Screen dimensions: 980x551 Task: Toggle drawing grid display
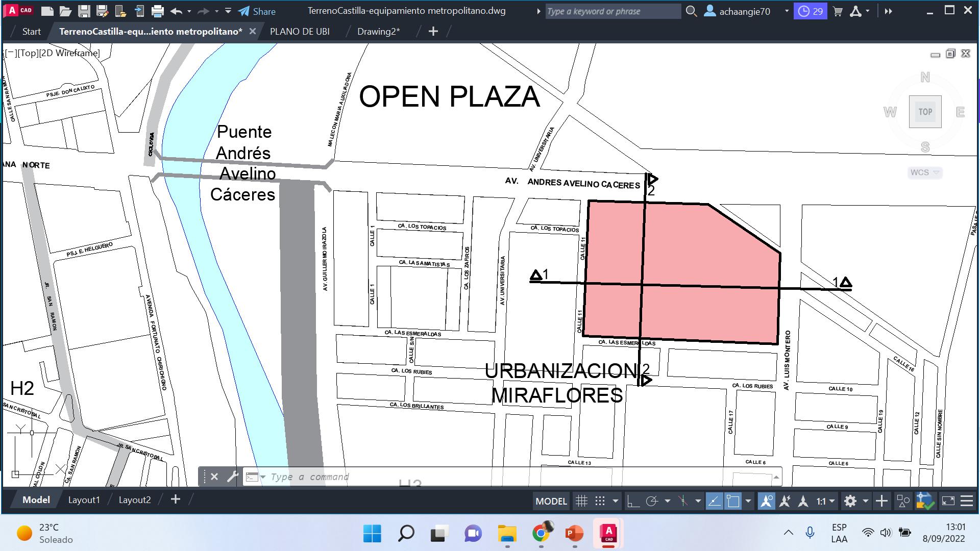pos(581,501)
